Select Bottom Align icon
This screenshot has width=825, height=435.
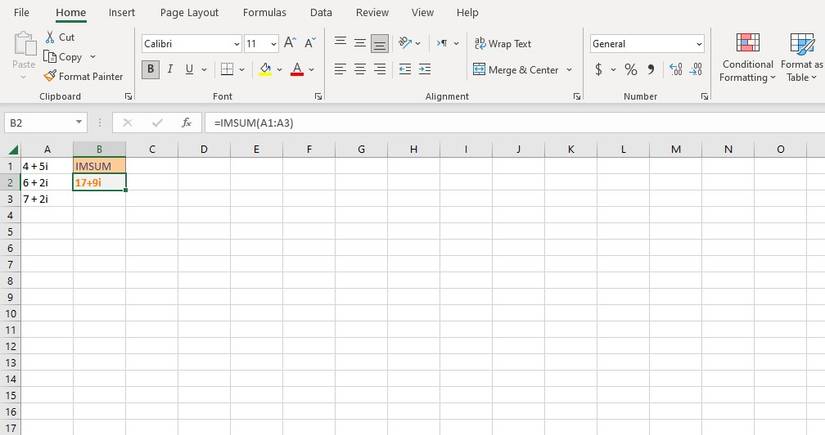pos(379,44)
